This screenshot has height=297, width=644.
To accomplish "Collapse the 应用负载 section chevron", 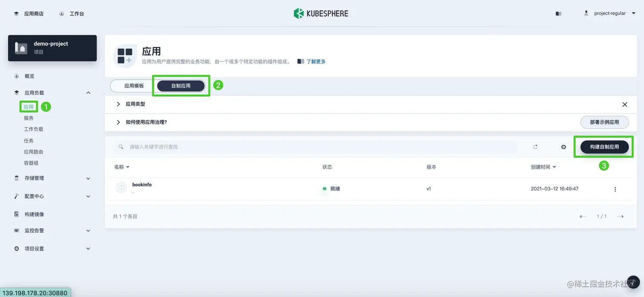I will coord(88,92).
